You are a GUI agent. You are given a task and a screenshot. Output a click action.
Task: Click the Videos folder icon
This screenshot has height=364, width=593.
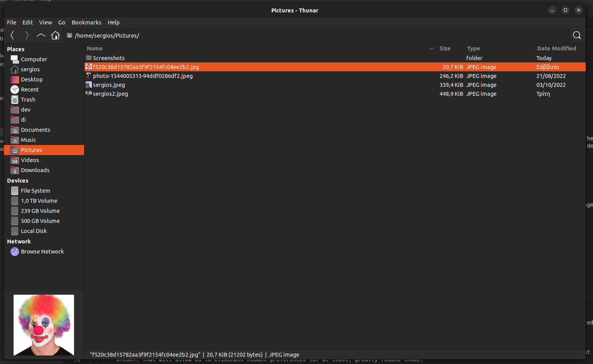pos(15,160)
